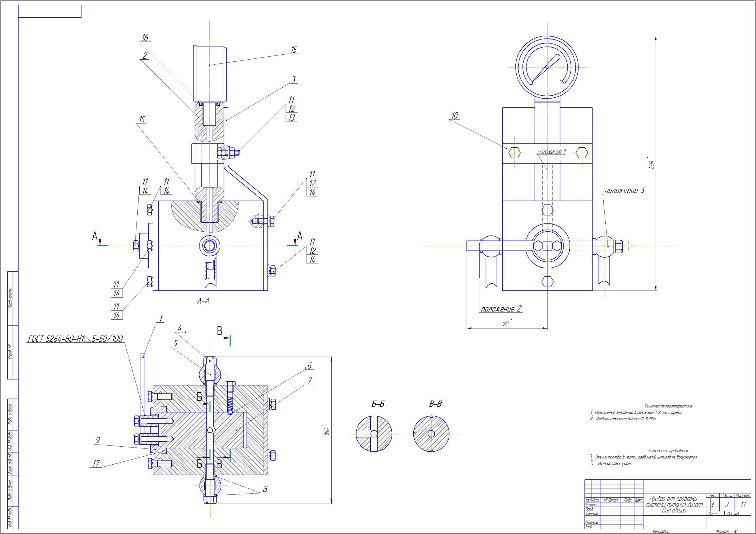Select part callout number 4
The height and width of the screenshot is (534, 756).
[x=180, y=328]
